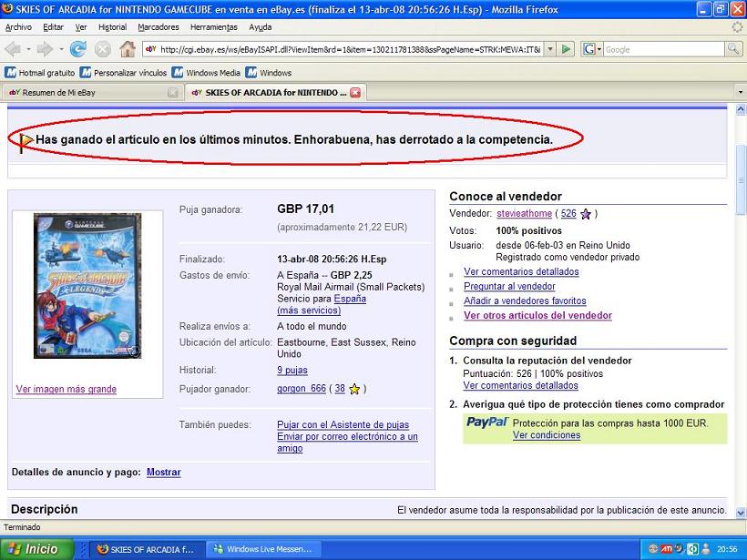Click Ver otros artículos del vendedor

coord(537,316)
